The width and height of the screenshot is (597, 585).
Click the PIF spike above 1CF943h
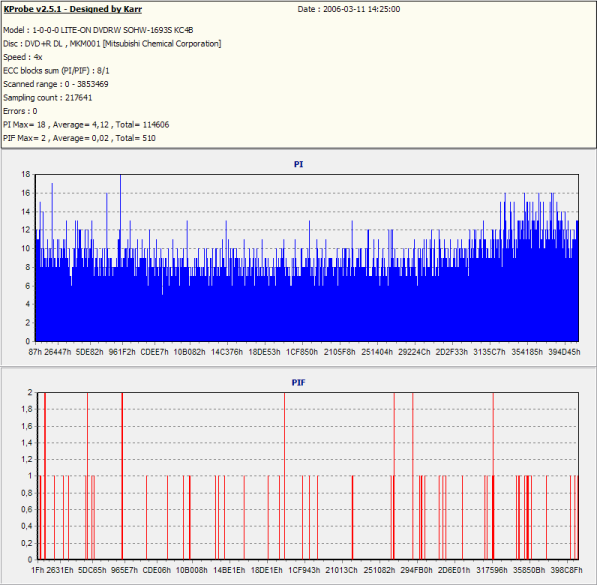(303, 518)
